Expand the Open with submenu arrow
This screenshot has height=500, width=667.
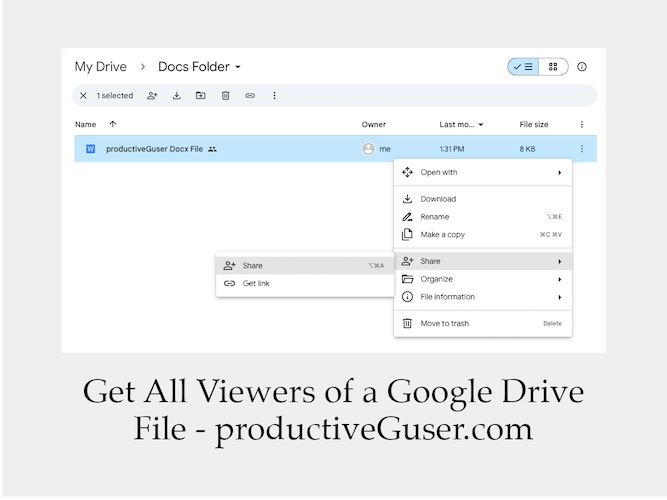click(x=560, y=173)
